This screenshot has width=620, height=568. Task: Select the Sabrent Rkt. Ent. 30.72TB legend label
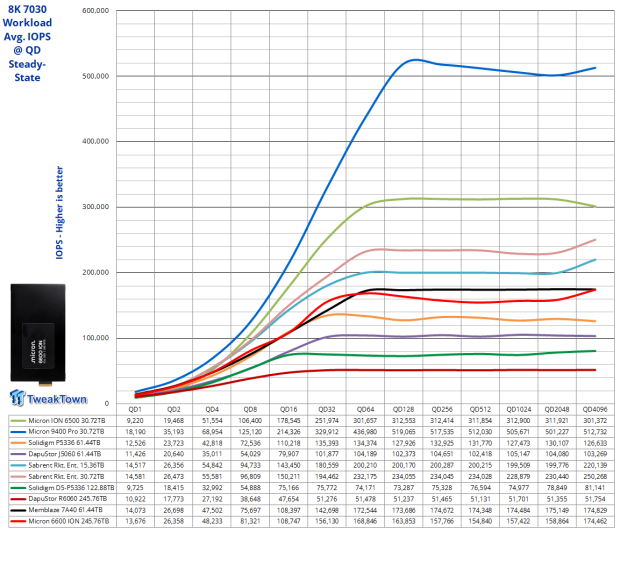click(x=66, y=477)
